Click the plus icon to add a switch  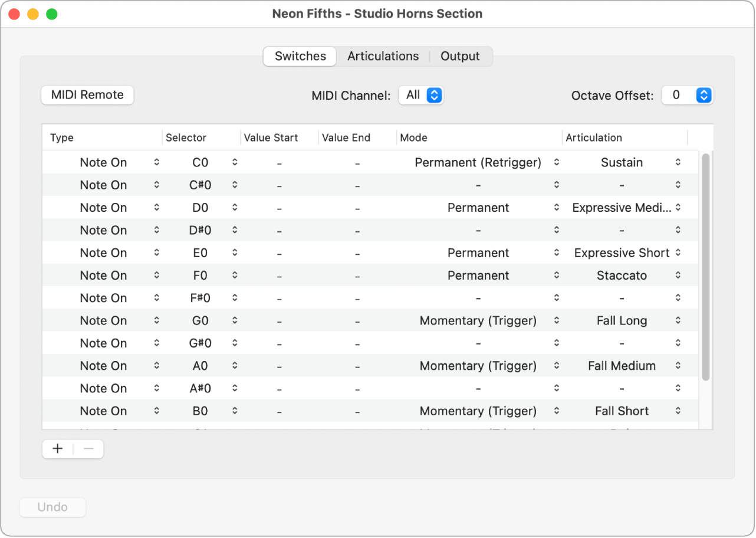point(58,449)
